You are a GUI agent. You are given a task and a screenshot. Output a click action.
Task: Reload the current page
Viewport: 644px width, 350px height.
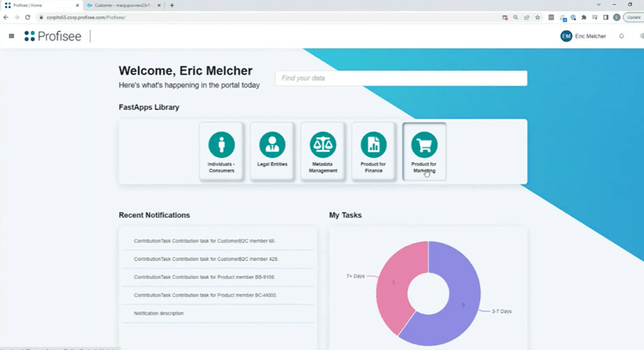point(27,17)
